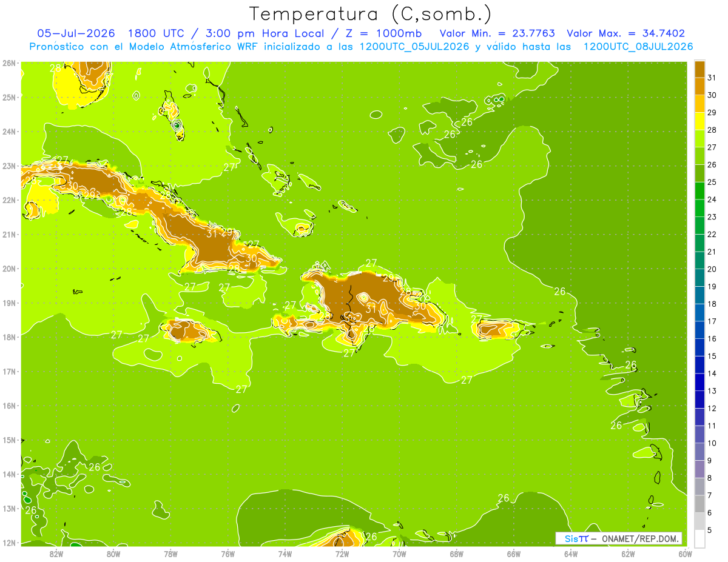Select the valid-until time "1200UTC_08JUL2026"
Screen dimensions: 728x562
(x=638, y=47)
